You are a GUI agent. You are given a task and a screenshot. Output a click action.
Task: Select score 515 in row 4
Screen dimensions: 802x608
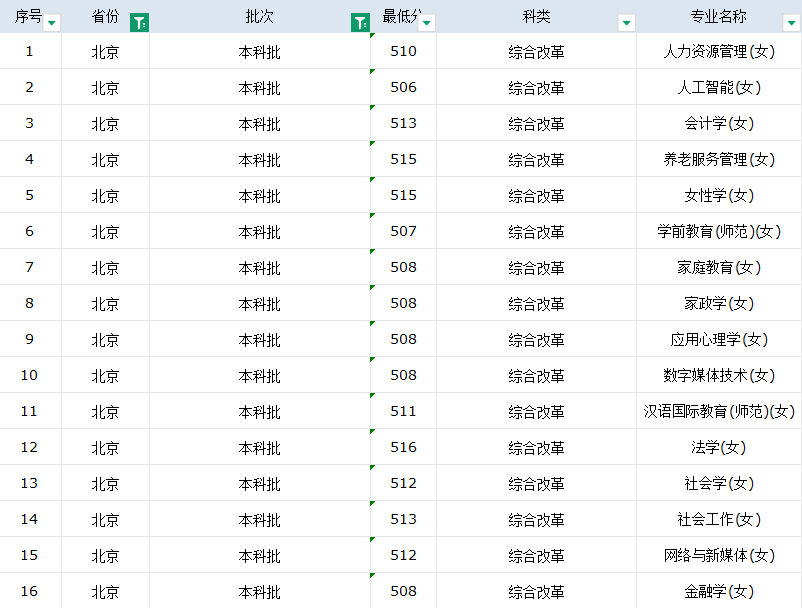pyautogui.click(x=404, y=159)
